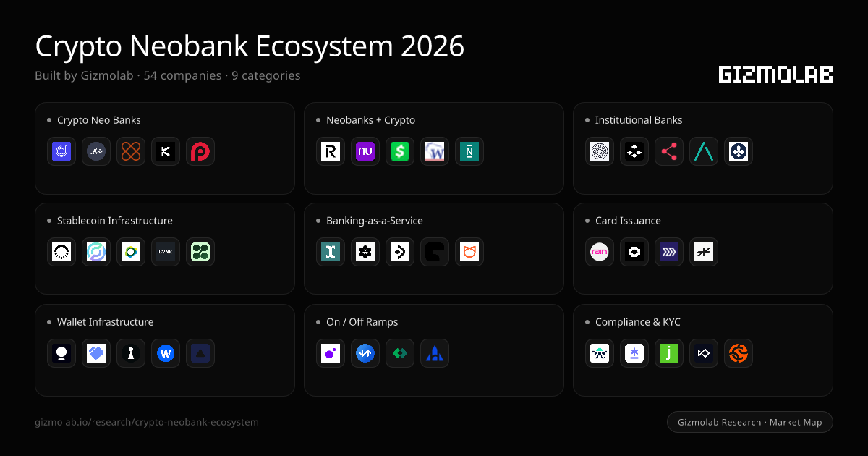Open the teal hat figure logo in Compliance & KYC

pyautogui.click(x=600, y=353)
